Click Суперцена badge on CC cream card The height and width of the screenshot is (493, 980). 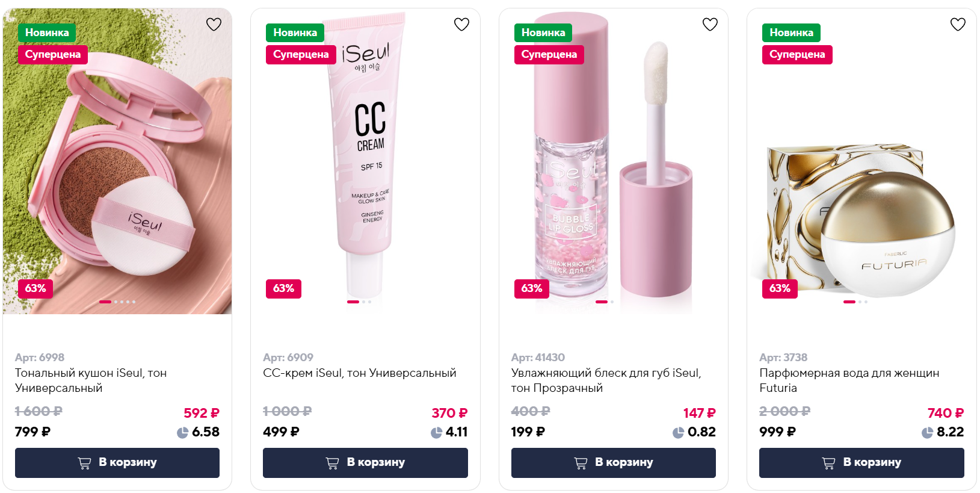tap(301, 55)
